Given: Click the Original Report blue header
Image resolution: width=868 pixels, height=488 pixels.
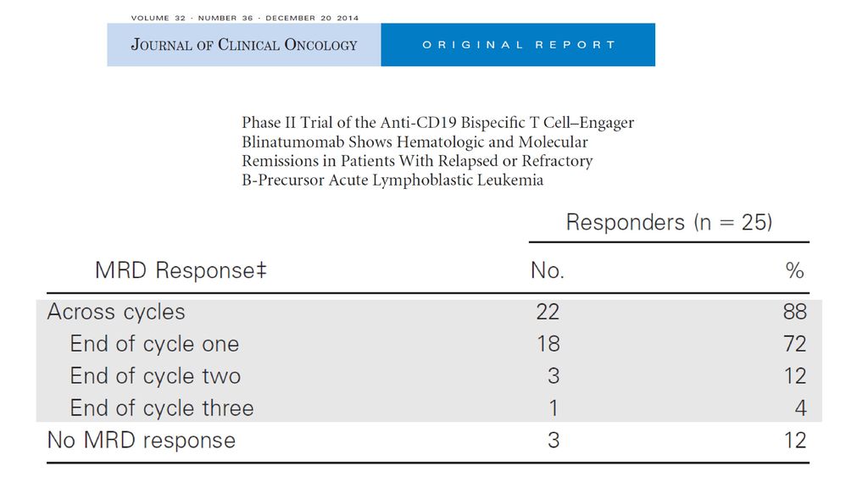Looking at the screenshot, I should [518, 45].
